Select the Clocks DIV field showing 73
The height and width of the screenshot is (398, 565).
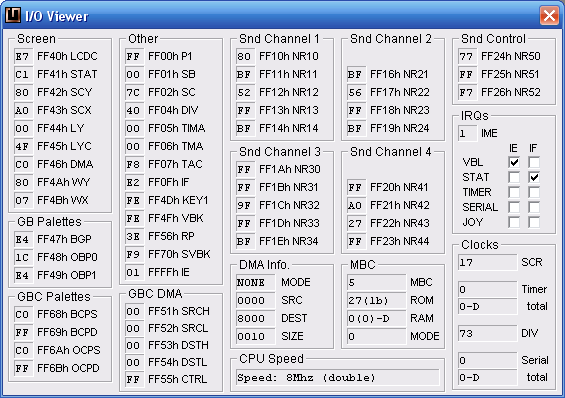click(488, 334)
